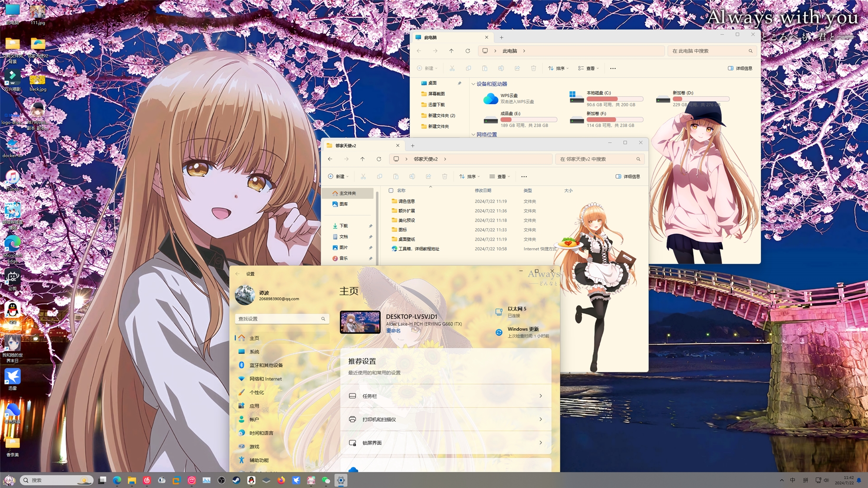Click the refresh icon in 邻家天使v2 window
This screenshot has height=488, width=868.
coord(379,159)
